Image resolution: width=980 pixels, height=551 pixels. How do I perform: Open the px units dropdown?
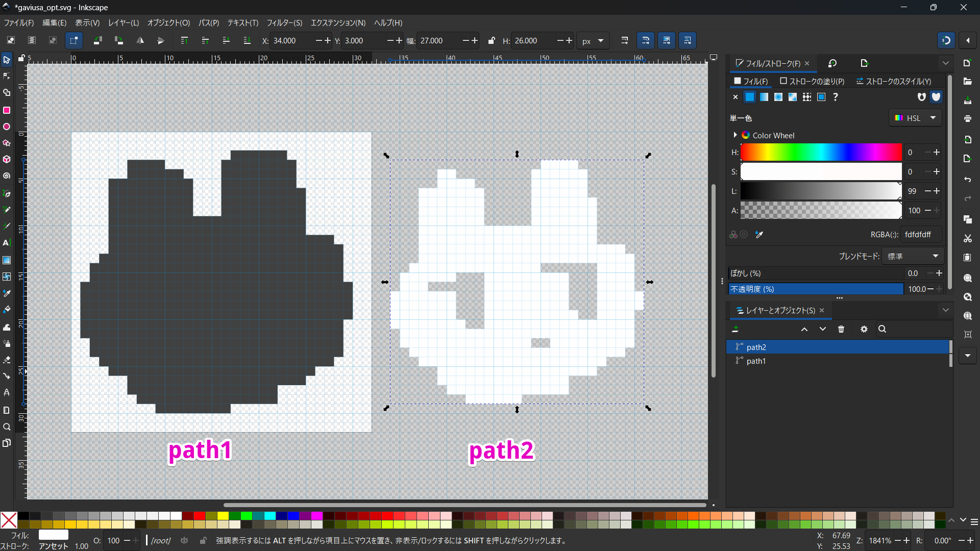pyautogui.click(x=593, y=41)
